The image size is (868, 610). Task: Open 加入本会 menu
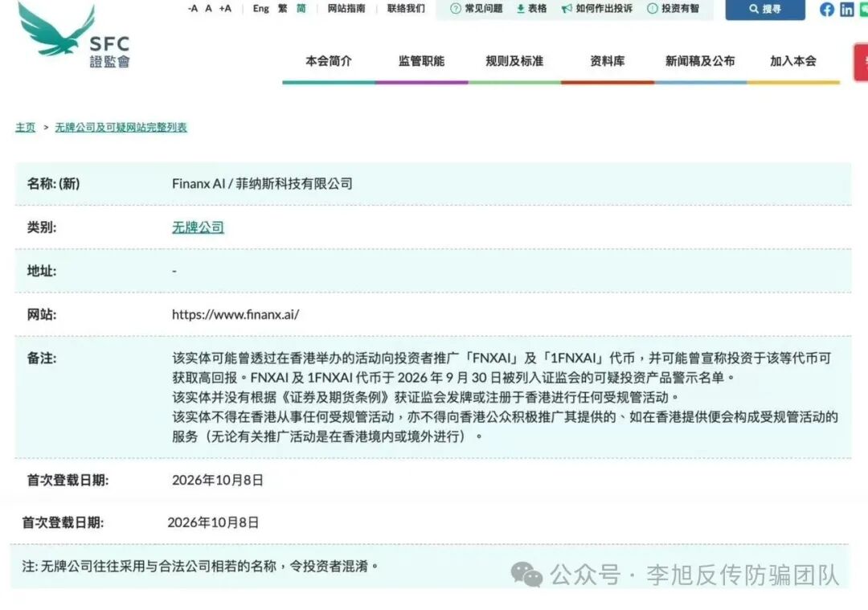[793, 61]
